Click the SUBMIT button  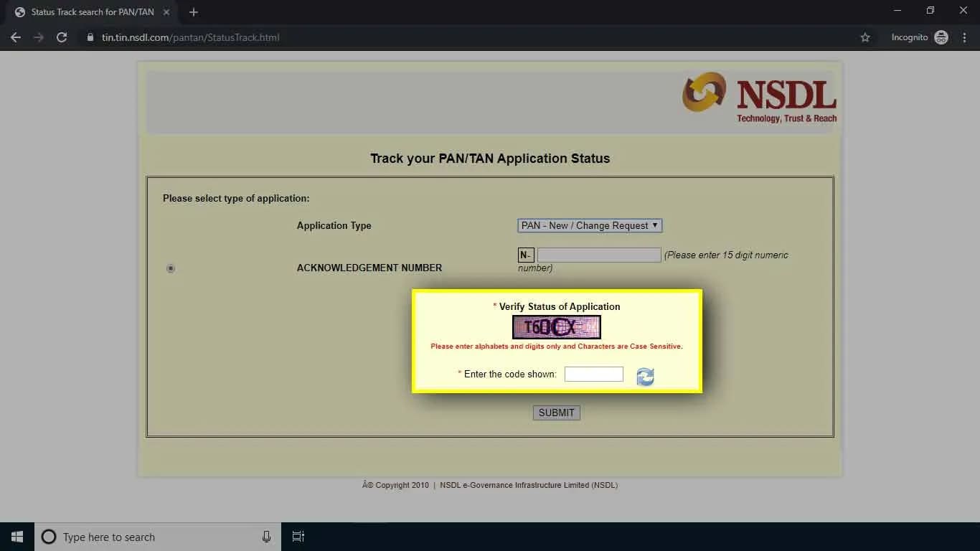[x=556, y=413]
